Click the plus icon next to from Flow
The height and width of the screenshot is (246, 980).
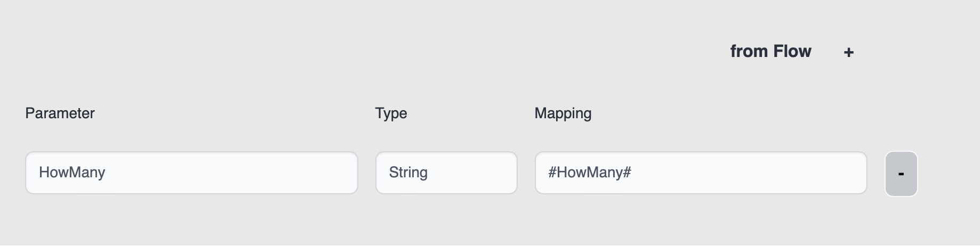848,52
